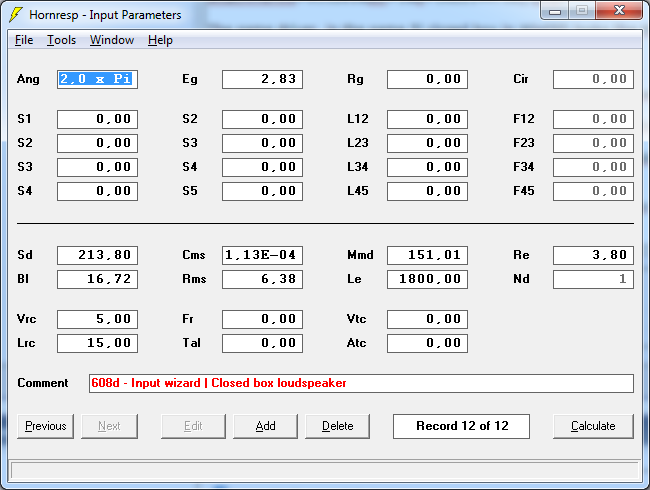
Task: Click the F45 field
Action: click(593, 192)
